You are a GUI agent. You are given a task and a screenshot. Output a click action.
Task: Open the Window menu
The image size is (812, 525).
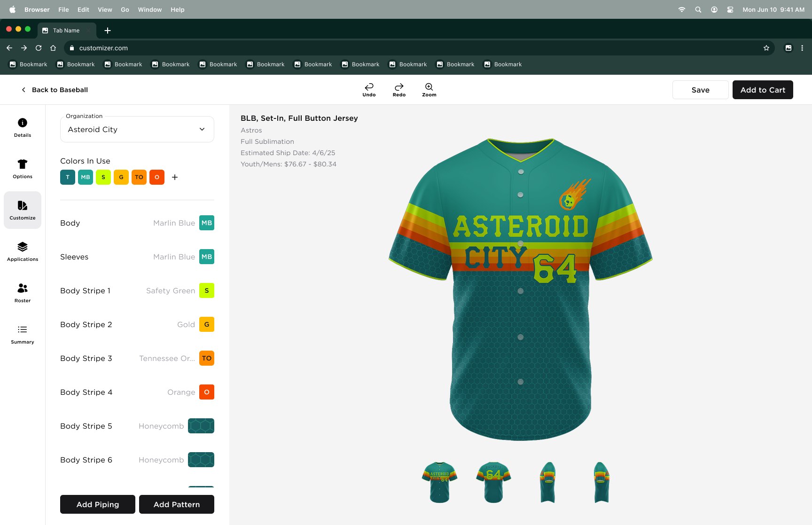point(149,9)
